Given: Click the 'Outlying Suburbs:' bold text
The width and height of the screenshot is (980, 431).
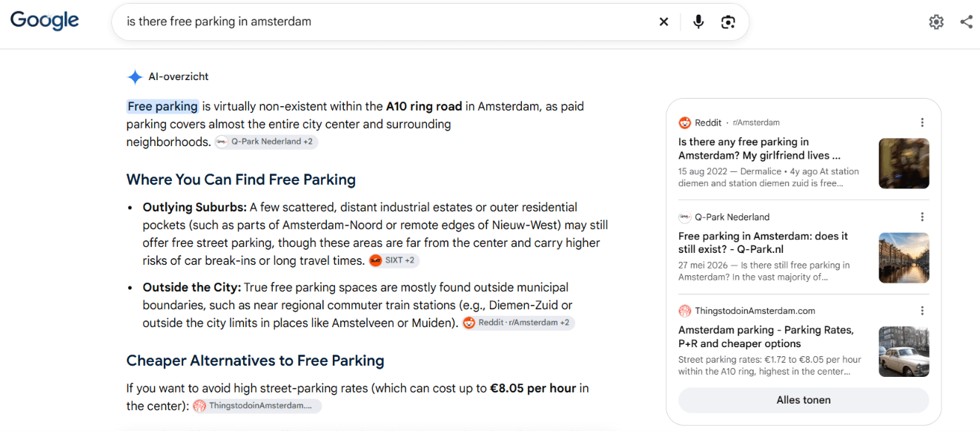Looking at the screenshot, I should 194,207.
